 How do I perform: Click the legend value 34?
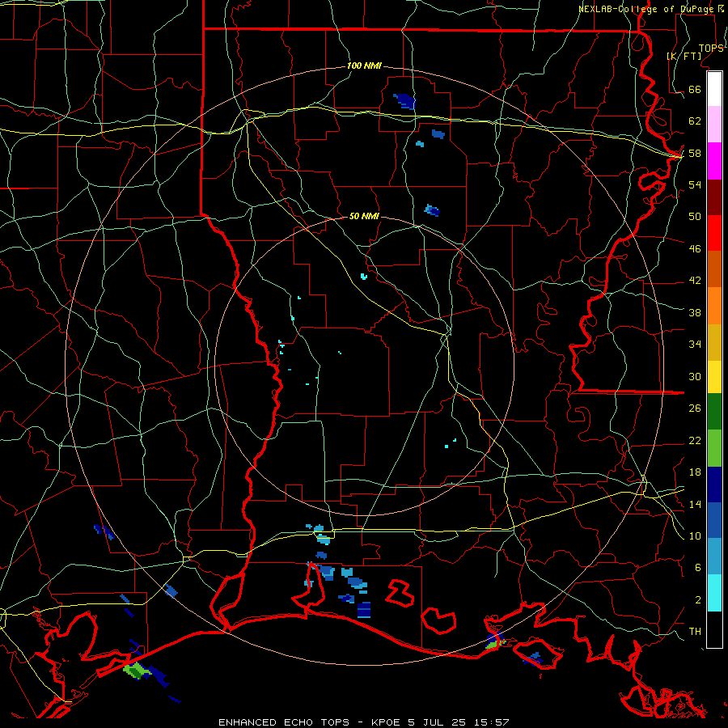(x=695, y=344)
